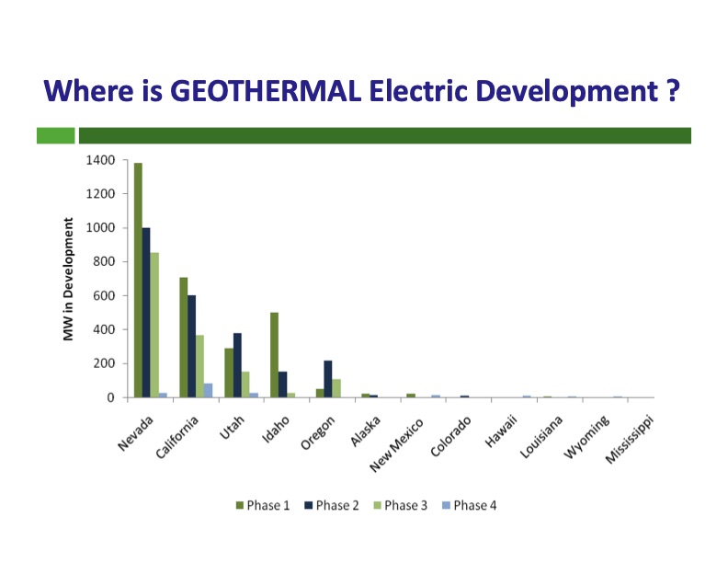
Task: Click the '600' y-axis value
Action: tap(104, 295)
